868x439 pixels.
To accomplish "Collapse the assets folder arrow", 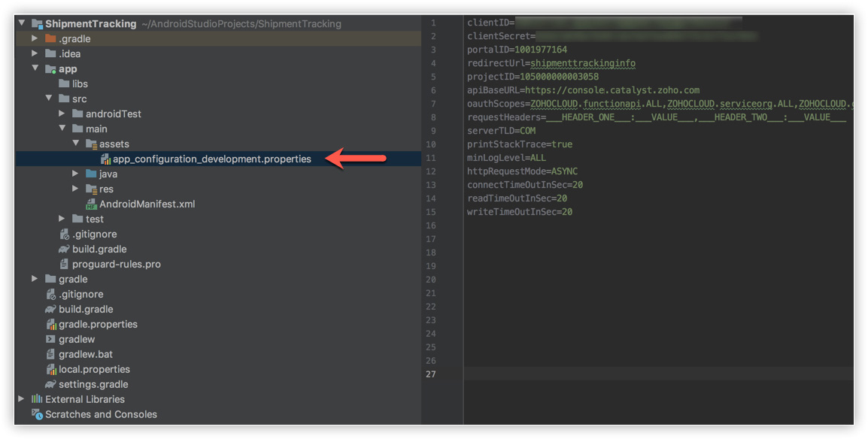I will click(76, 143).
